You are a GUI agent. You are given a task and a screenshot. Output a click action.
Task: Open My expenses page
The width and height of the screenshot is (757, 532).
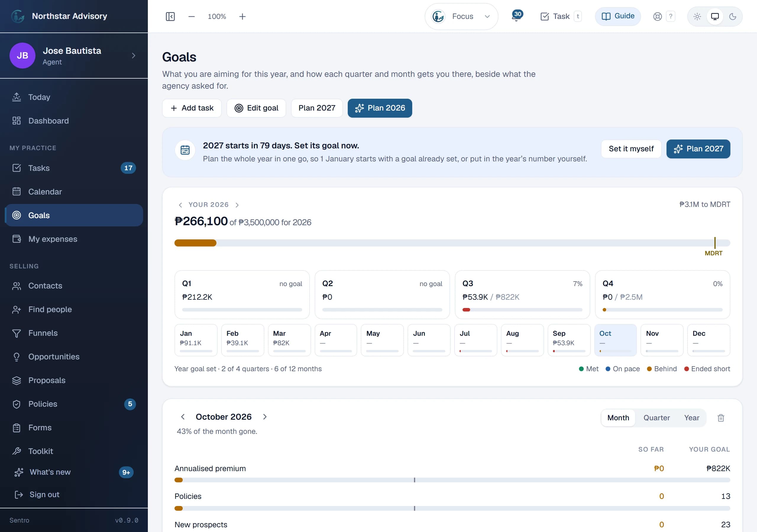click(74, 239)
